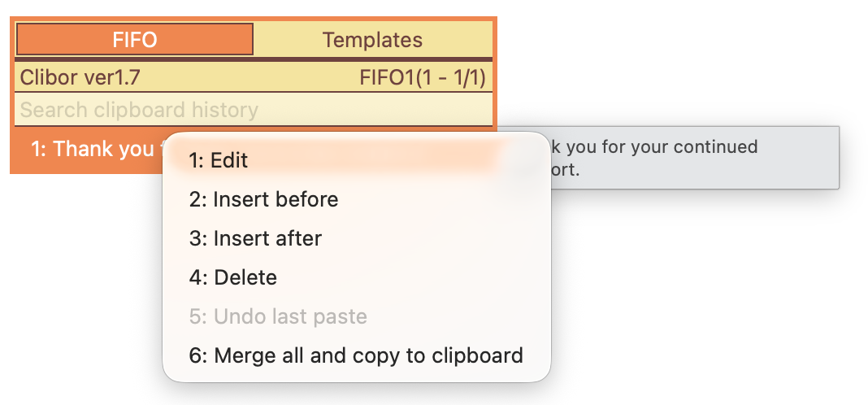Switch to the FIFO tab
868x405 pixels.
click(x=135, y=39)
